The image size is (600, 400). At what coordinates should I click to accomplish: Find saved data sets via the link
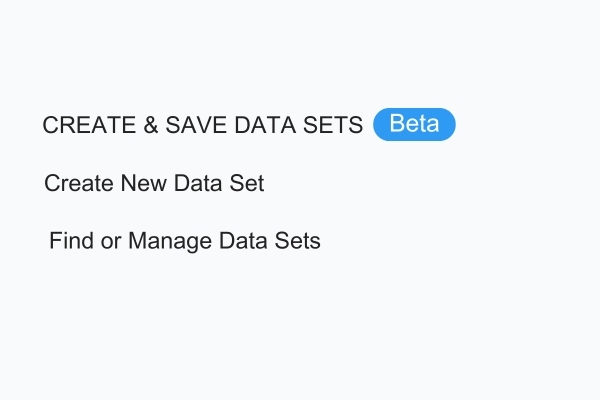[x=184, y=241]
